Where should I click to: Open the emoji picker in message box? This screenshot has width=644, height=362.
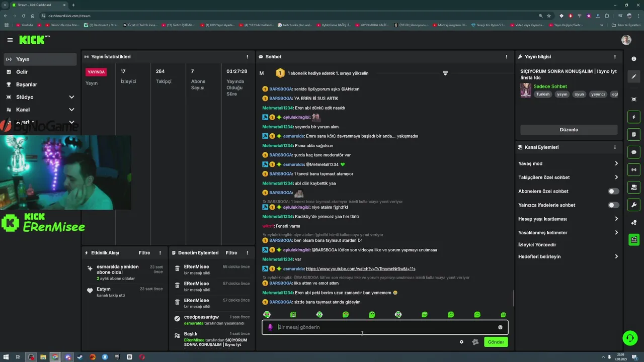point(500,327)
